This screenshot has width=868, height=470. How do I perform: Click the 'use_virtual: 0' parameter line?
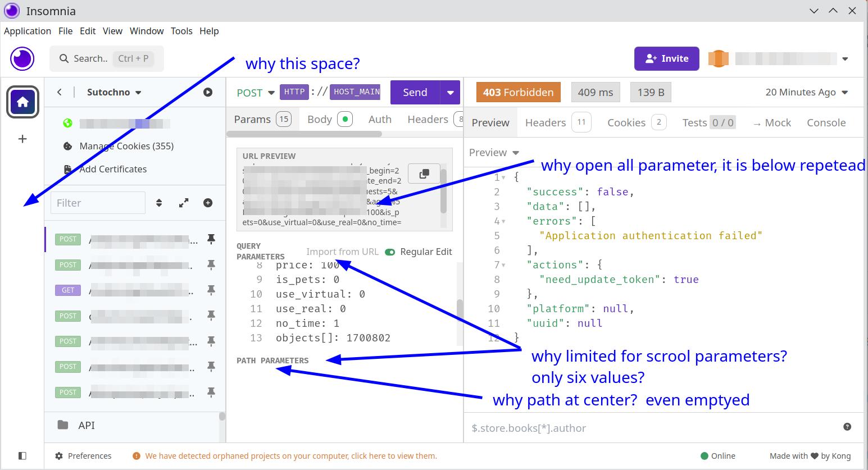pos(320,294)
